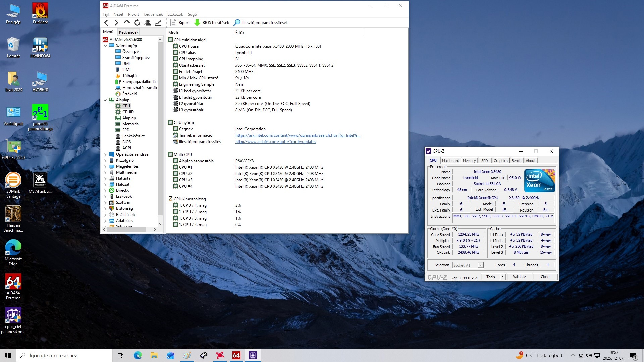
Task: Click the refresh icon in AIDA64 toolbar
Action: click(137, 23)
